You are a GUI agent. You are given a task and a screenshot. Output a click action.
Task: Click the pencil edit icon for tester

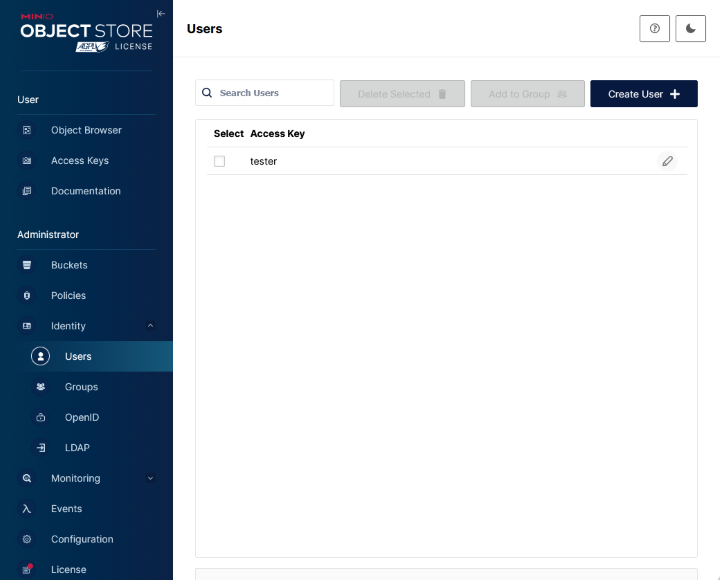coord(667,161)
